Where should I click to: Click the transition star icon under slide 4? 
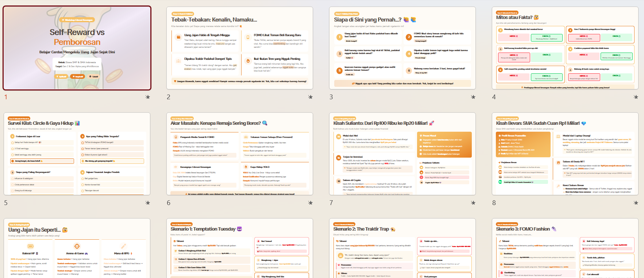coord(636,97)
